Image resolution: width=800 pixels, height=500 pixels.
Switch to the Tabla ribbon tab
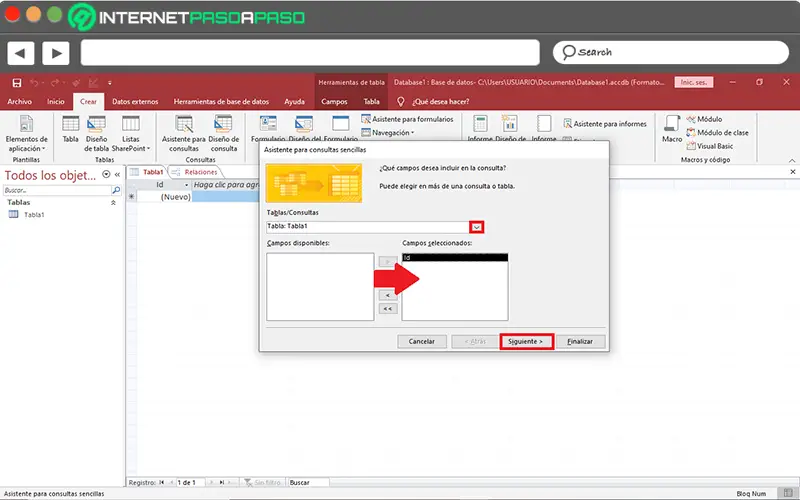(x=371, y=102)
